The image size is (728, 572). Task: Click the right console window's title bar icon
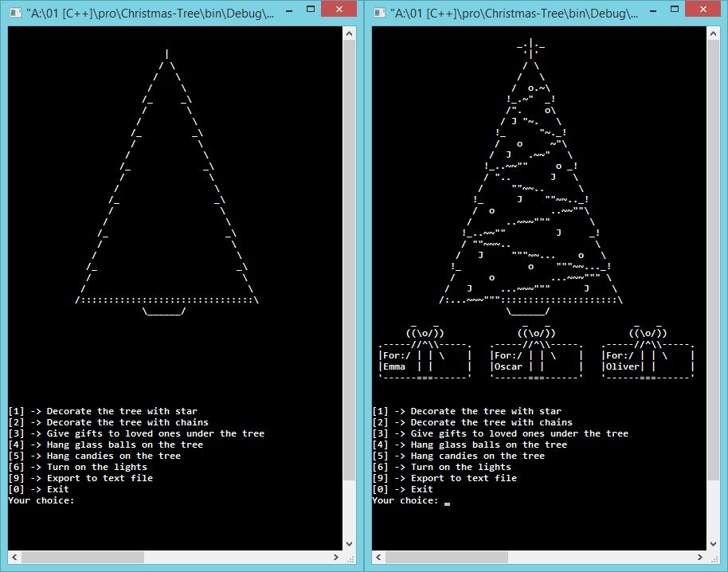pos(380,13)
